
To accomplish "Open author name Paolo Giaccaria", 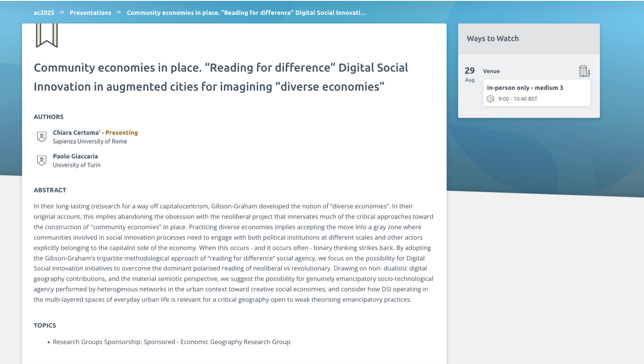I will click(75, 156).
